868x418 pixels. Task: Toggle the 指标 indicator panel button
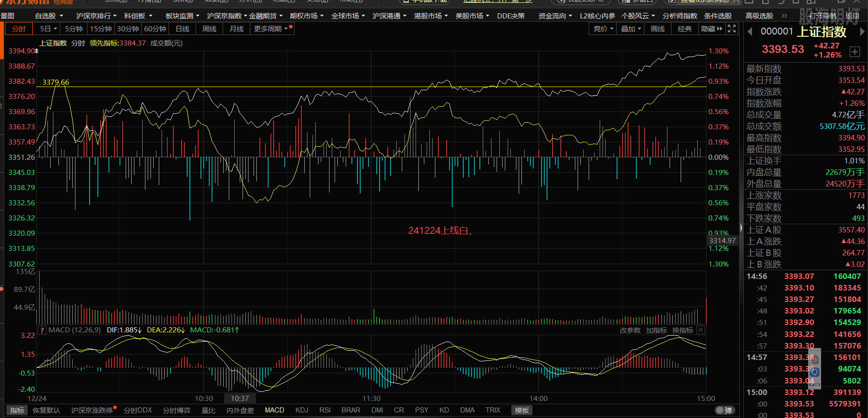coord(17,410)
